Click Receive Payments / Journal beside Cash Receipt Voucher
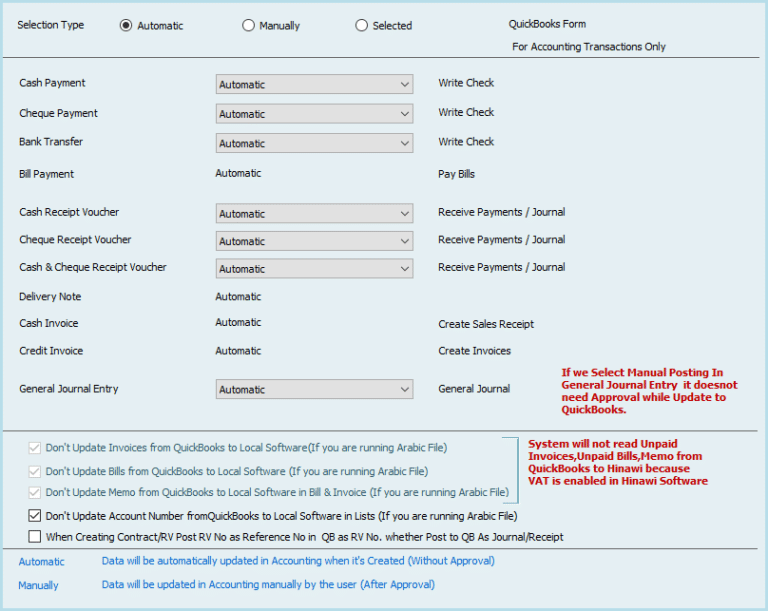The height and width of the screenshot is (611, 768). 502,212
